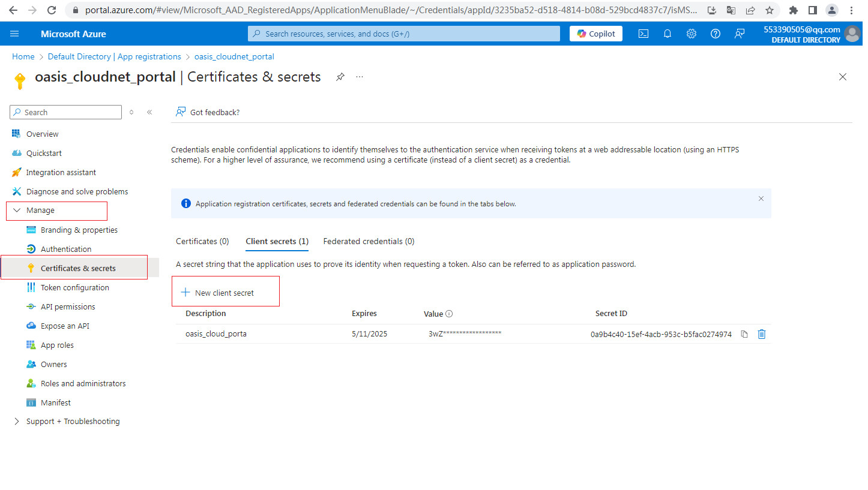Focus the top resource search box

pos(404,34)
